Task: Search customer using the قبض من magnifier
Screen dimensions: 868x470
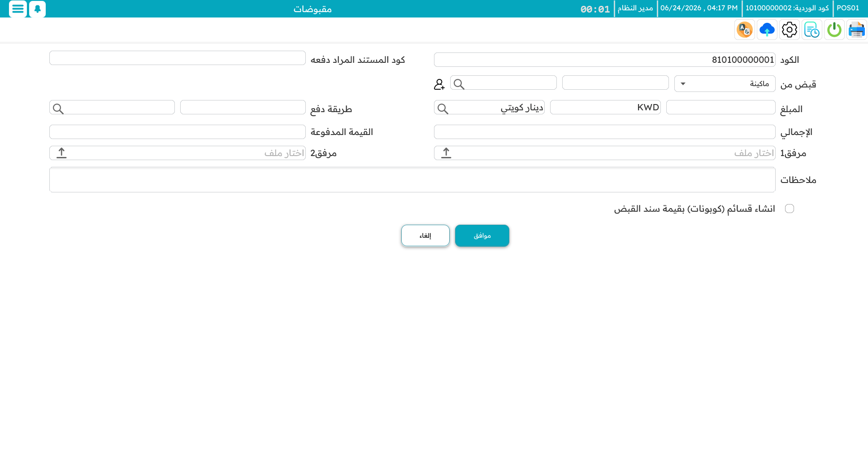Action: 459,84
